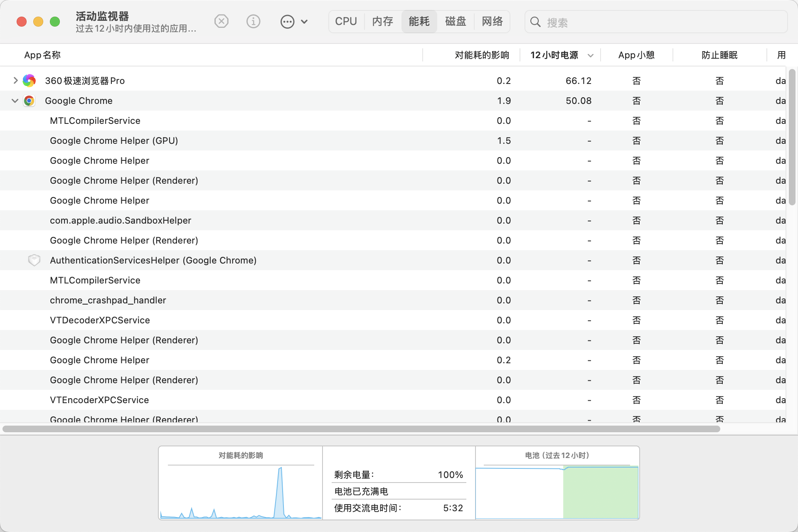This screenshot has width=798, height=532.
Task: Open the more actions ellipsis menu
Action: (x=294, y=22)
